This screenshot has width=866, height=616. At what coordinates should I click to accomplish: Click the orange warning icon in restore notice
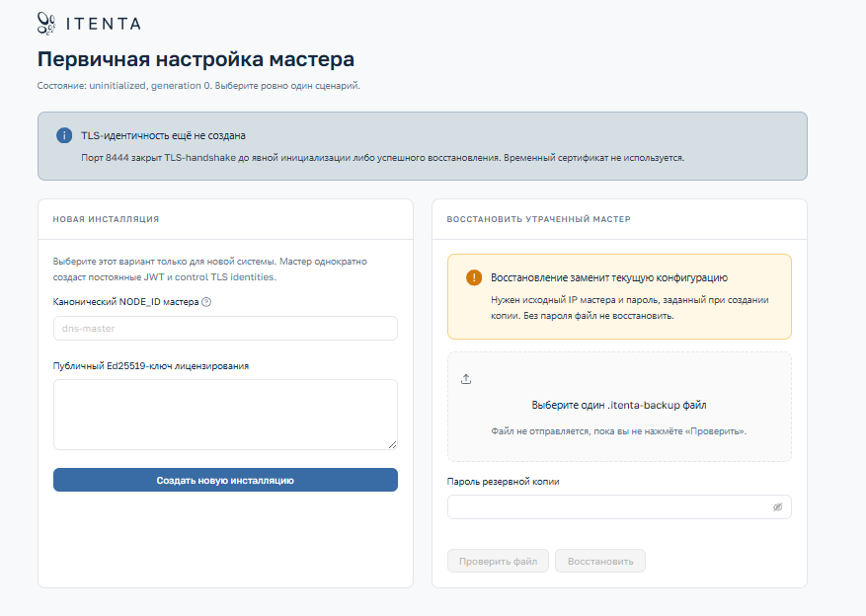click(x=474, y=277)
